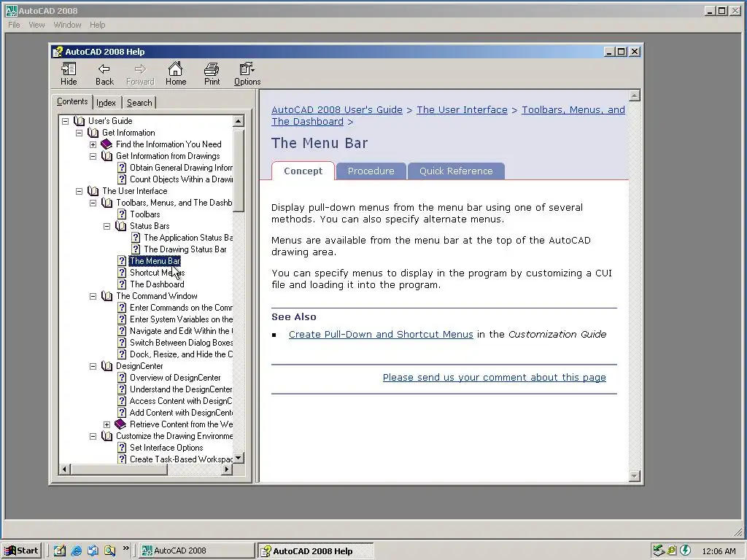Screen dimensions: 747x560
Task: Click the topic icon beside The Drawing Status Bar
Action: tap(136, 249)
